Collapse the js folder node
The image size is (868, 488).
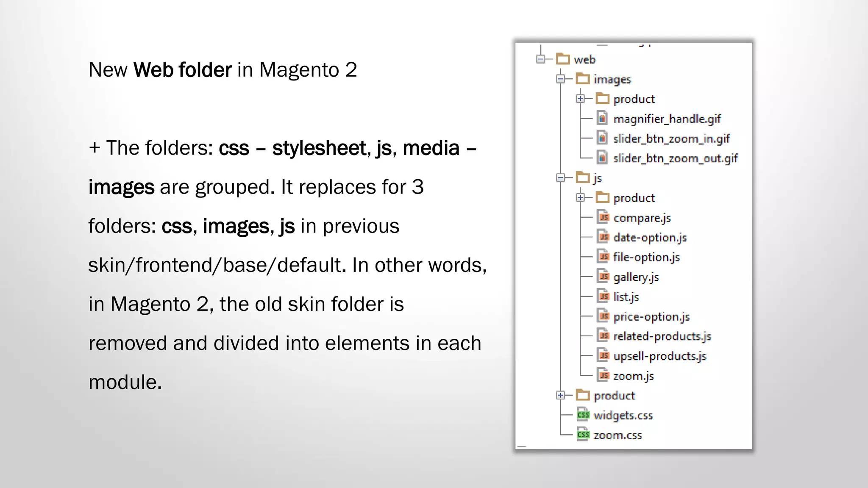(x=560, y=178)
